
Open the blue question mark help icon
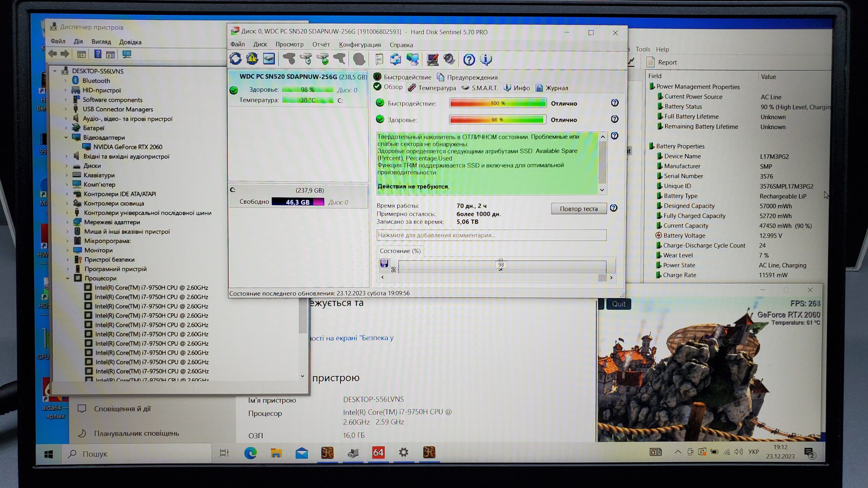click(469, 60)
